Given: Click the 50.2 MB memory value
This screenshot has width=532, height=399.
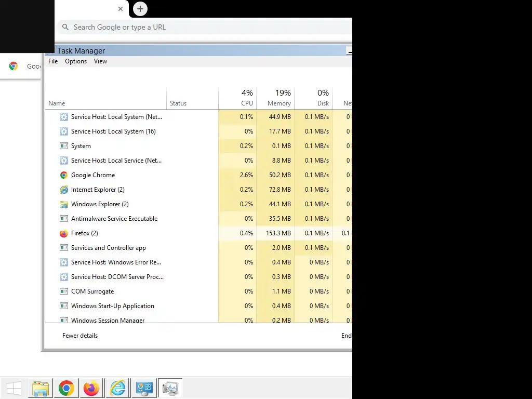Looking at the screenshot, I should [x=280, y=175].
